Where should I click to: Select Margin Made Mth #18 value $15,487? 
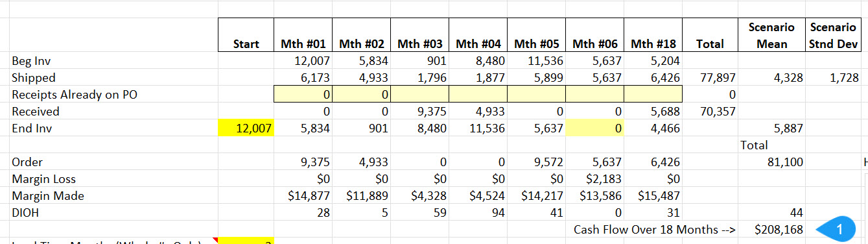[x=653, y=196]
